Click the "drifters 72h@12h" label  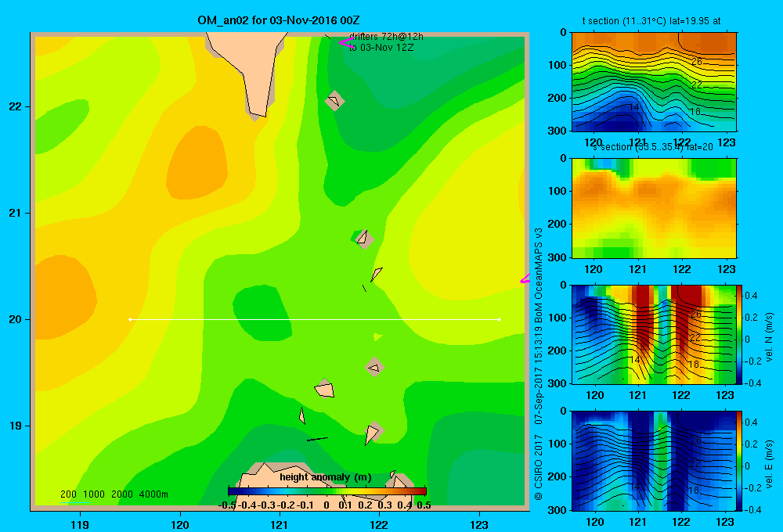386,37
